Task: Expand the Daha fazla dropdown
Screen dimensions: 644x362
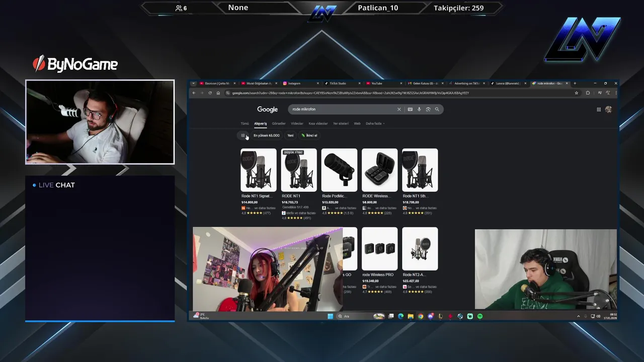Action: 375,123
